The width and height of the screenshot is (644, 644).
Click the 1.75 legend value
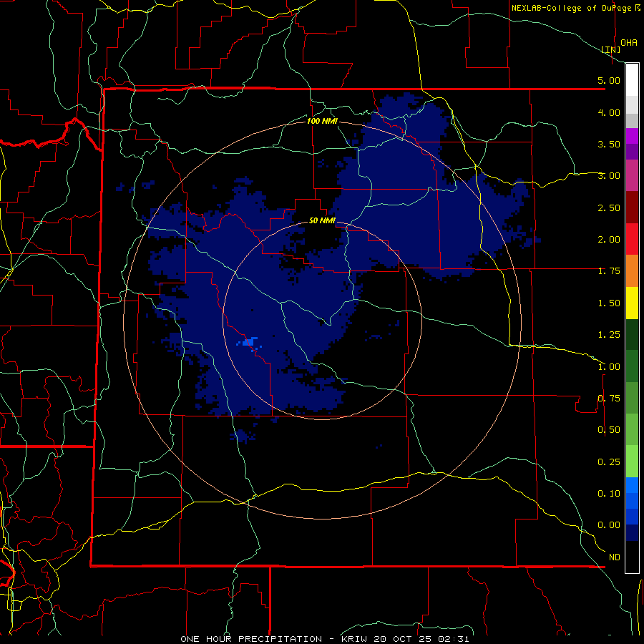609,271
